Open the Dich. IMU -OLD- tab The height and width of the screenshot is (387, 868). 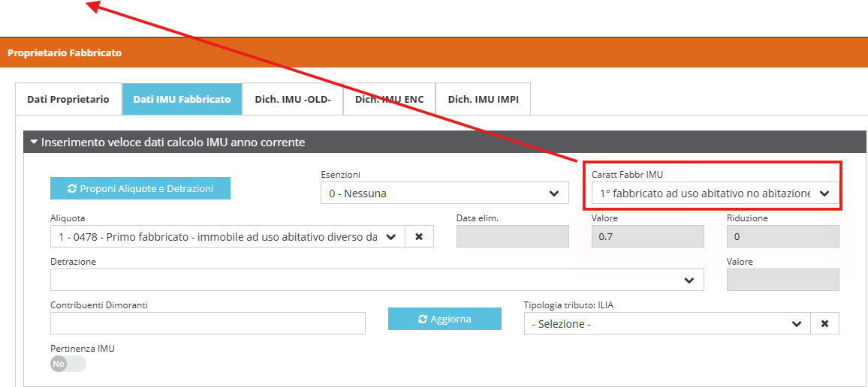(293, 99)
